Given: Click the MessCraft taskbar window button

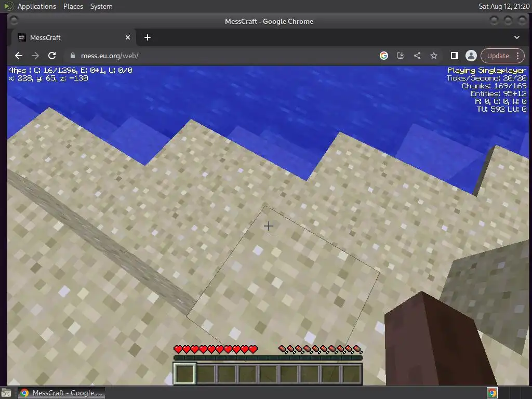Looking at the screenshot, I should (61, 393).
